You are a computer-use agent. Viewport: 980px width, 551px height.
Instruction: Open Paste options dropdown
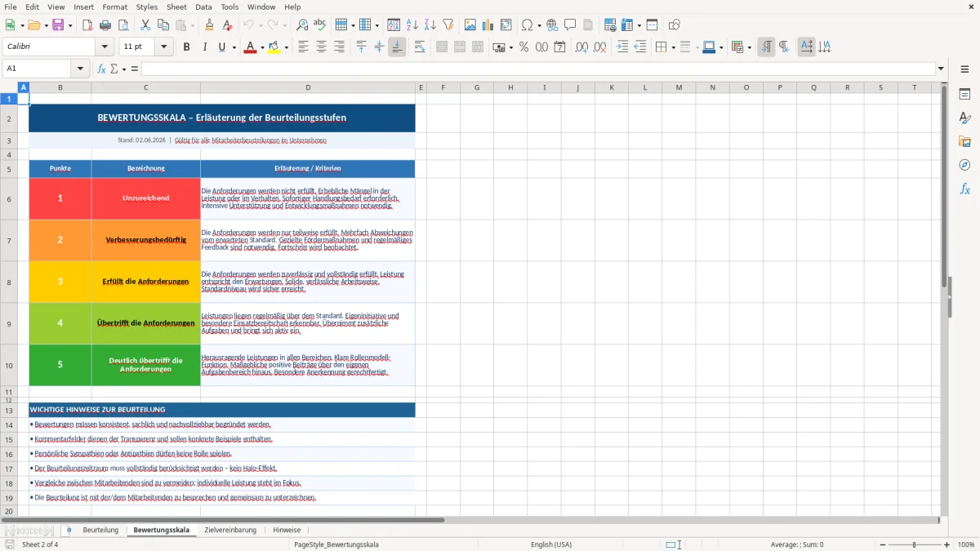[192, 25]
